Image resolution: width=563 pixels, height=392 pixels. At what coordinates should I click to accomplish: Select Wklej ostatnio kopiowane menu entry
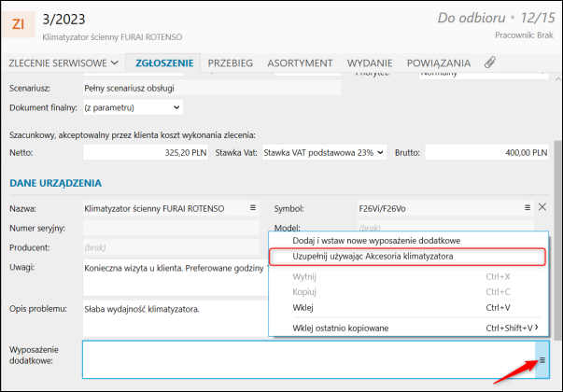pos(408,328)
